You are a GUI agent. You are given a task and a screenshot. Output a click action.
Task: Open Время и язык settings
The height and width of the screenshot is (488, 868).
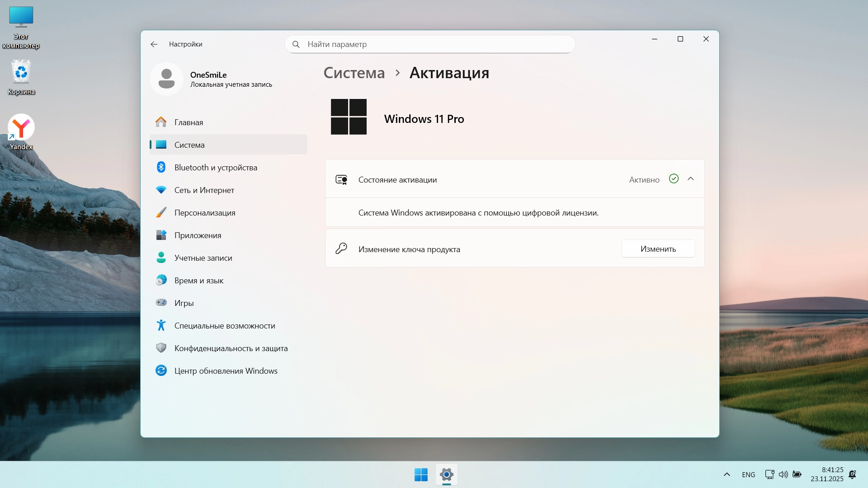click(199, 281)
